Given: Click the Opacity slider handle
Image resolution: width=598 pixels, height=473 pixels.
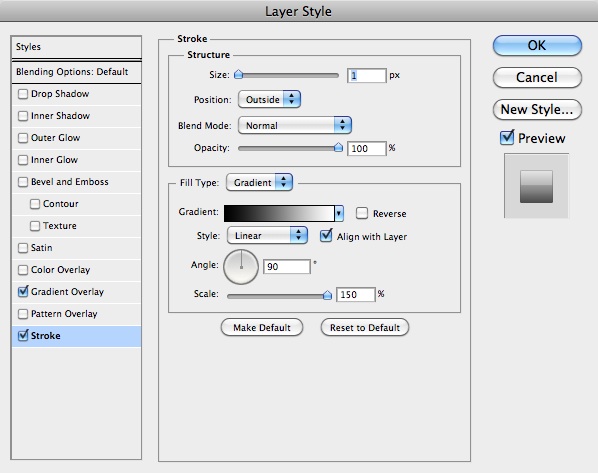Looking at the screenshot, I should tap(338, 147).
